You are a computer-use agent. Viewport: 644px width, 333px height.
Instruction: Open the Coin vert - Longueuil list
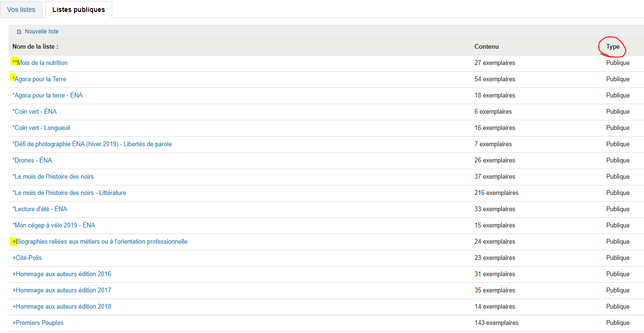click(42, 128)
